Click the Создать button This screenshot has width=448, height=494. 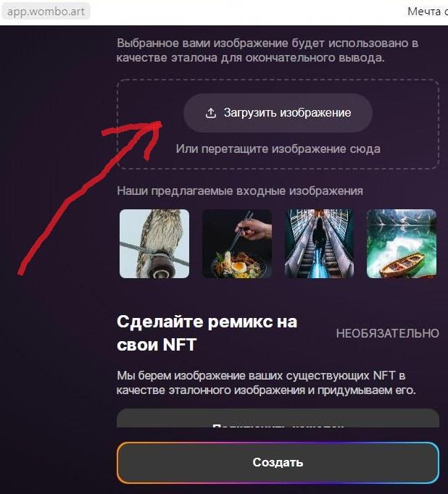coord(278,463)
